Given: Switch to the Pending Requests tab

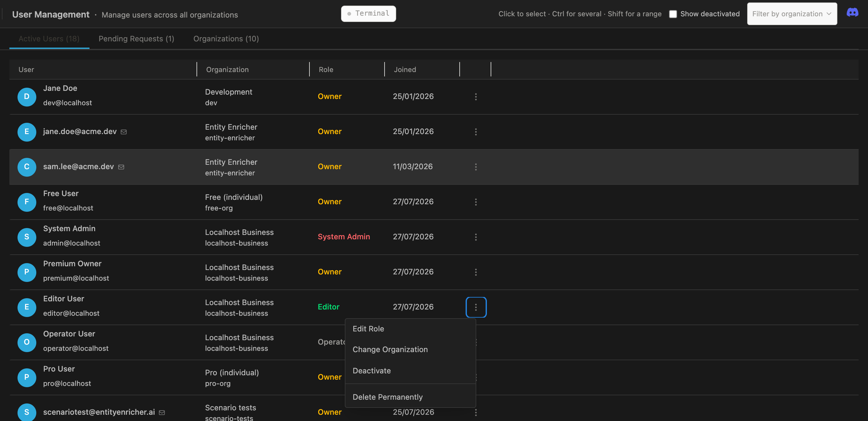Looking at the screenshot, I should click(136, 39).
